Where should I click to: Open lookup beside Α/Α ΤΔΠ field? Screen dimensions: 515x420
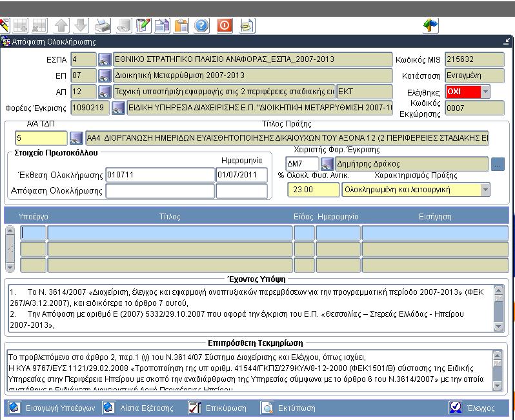pyautogui.click(x=76, y=138)
